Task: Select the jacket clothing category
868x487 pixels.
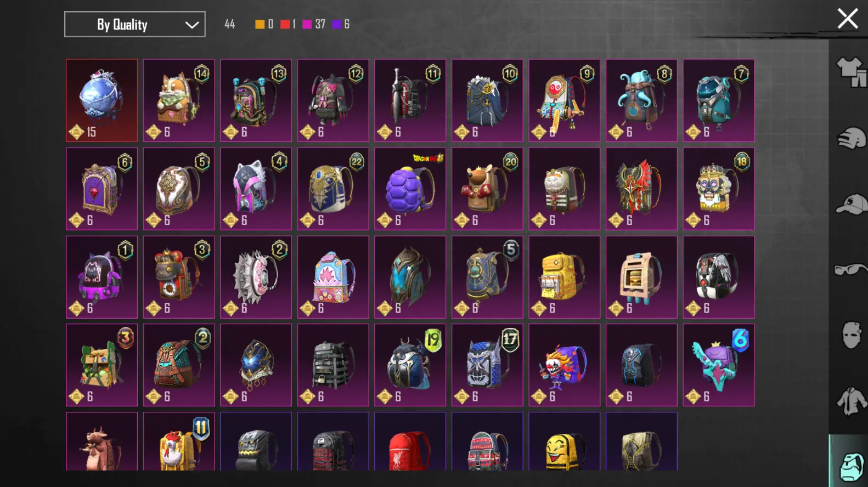Action: tap(851, 400)
